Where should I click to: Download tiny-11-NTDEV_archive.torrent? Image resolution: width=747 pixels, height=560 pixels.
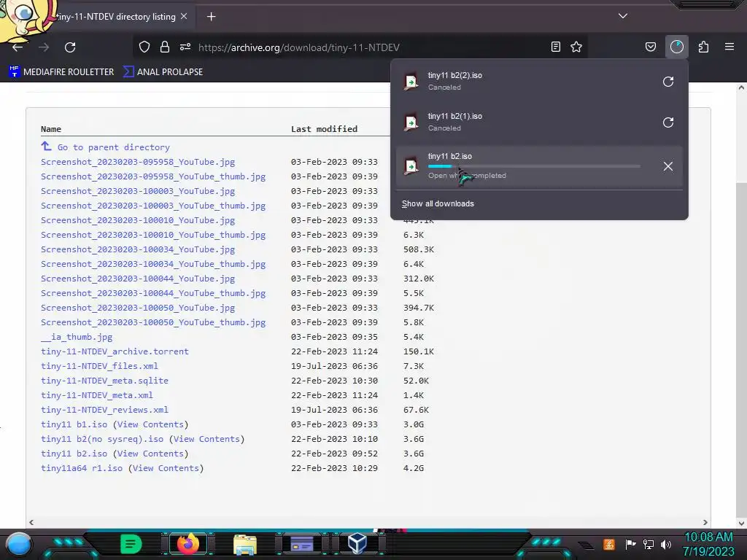tap(115, 351)
